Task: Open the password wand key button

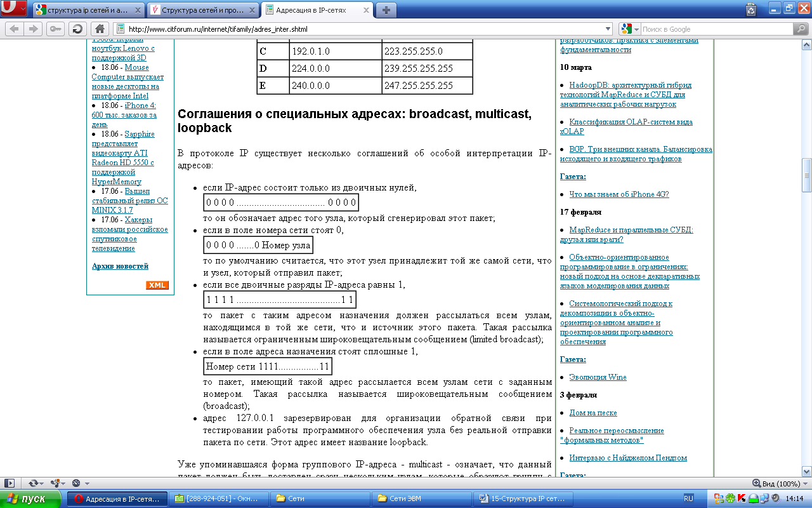Action: click(x=55, y=29)
